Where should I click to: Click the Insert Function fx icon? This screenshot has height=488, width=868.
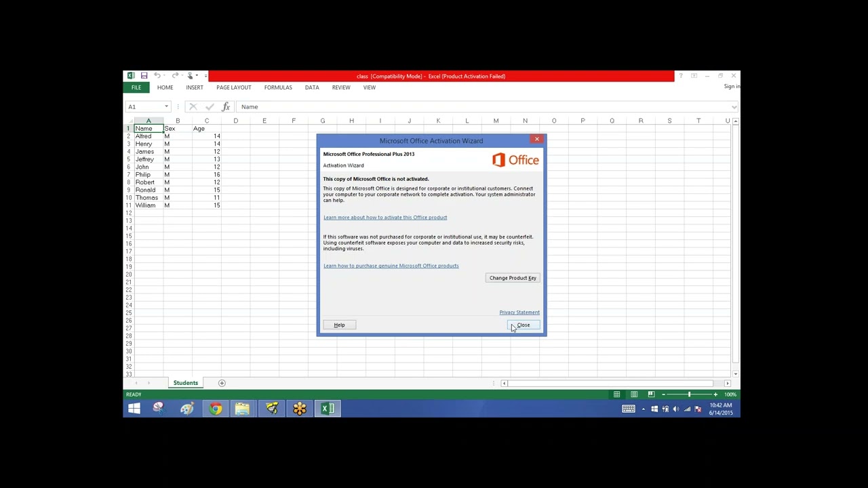(226, 106)
